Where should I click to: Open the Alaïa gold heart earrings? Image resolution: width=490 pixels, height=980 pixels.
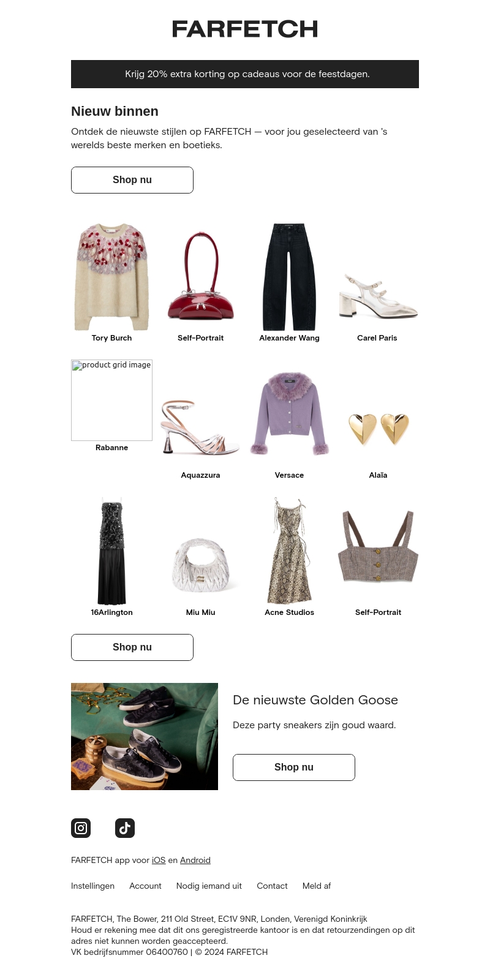378,429
